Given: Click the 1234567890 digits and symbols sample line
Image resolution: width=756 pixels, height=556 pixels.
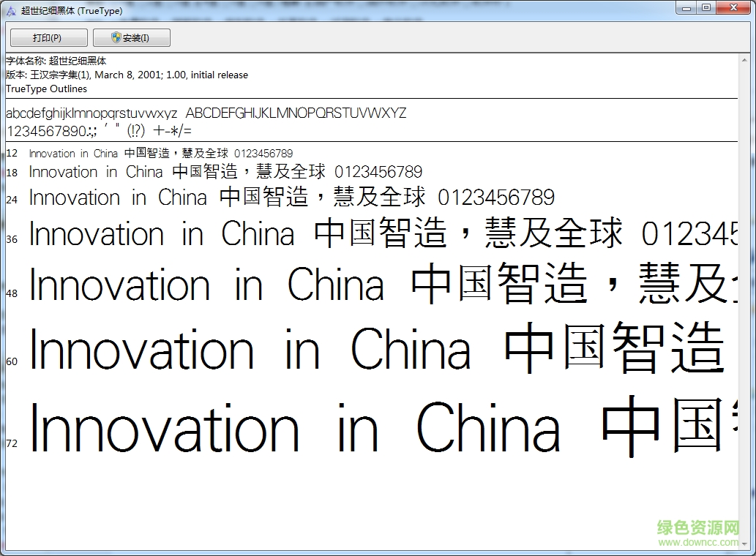Looking at the screenshot, I should [99, 130].
